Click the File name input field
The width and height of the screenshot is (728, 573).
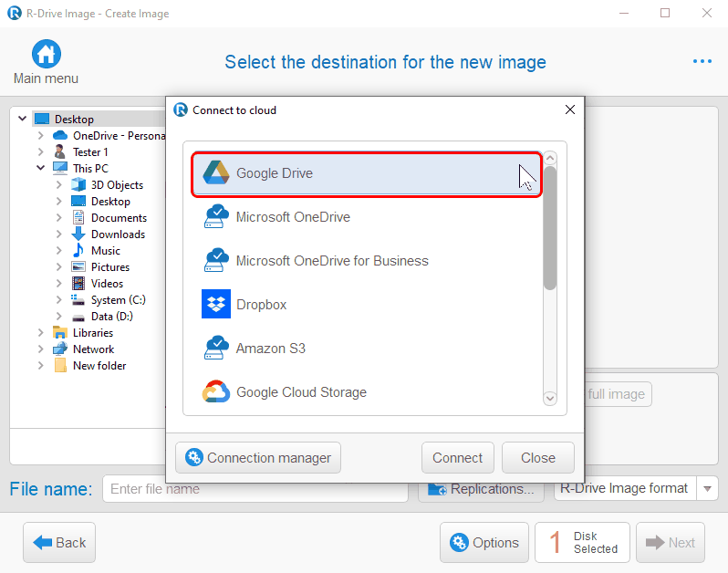pyautogui.click(x=255, y=488)
